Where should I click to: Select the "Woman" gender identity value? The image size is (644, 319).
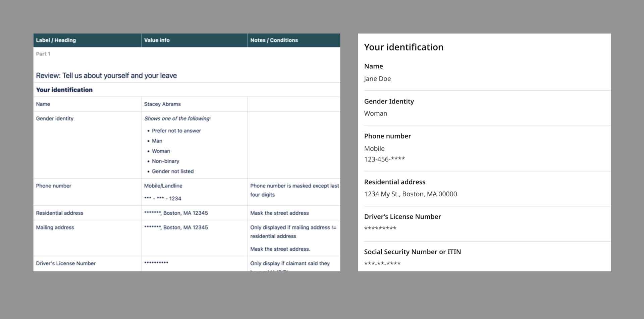coord(376,113)
